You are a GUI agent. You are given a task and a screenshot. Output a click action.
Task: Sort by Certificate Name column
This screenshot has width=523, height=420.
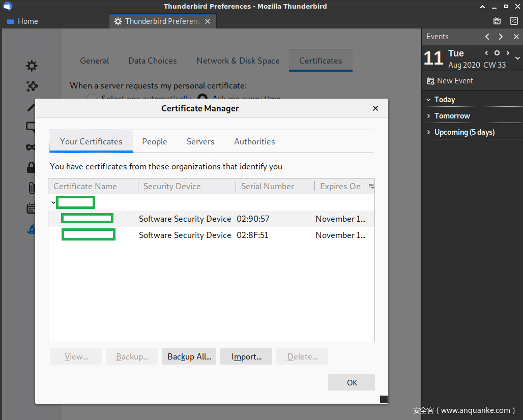click(x=93, y=186)
